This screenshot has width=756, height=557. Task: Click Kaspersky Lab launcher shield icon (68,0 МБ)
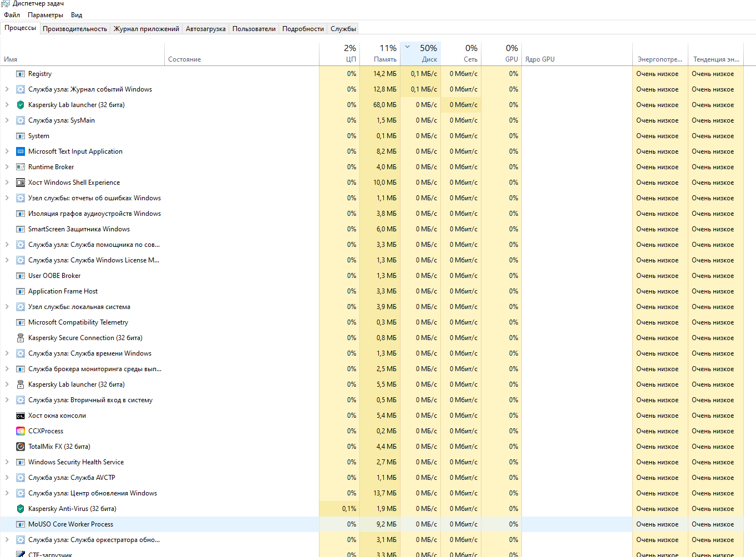[21, 105]
